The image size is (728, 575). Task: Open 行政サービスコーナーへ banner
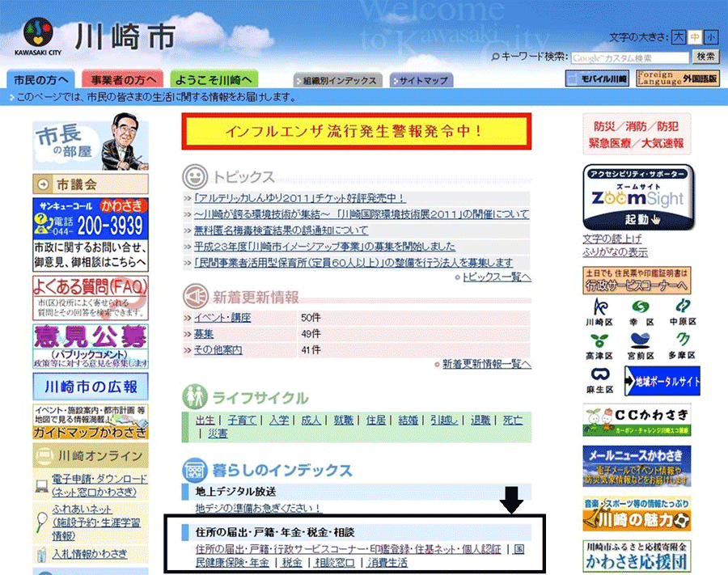tap(637, 281)
